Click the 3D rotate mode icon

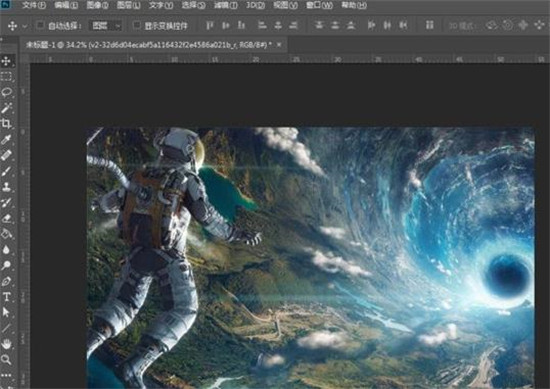point(491,25)
